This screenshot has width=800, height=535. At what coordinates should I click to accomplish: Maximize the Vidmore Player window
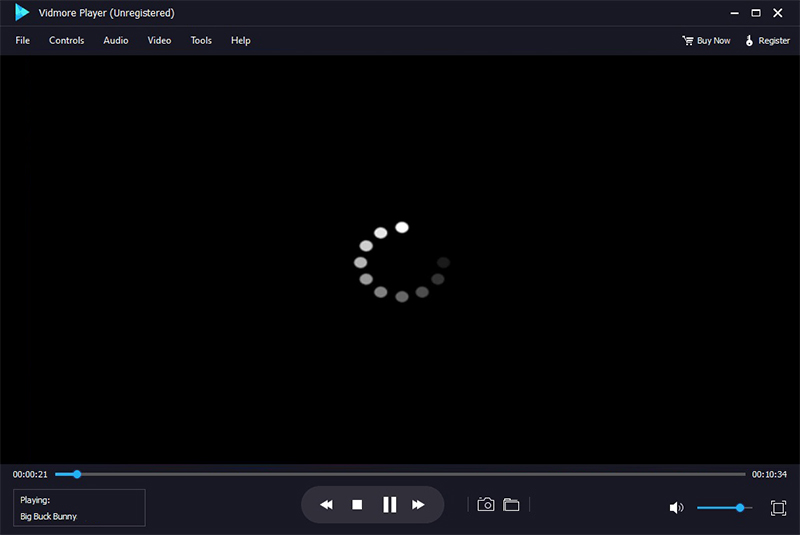coord(756,13)
